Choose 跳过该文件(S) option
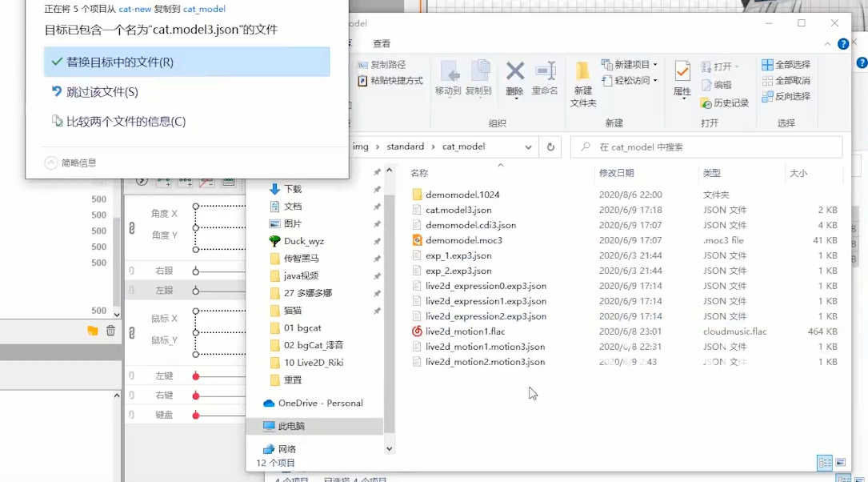The width and height of the screenshot is (868, 482). (102, 92)
